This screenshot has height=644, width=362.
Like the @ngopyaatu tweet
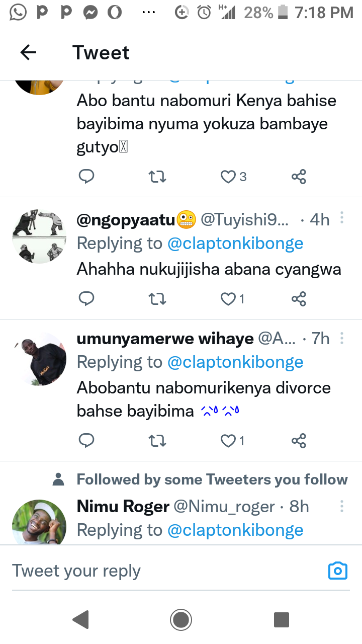tap(229, 299)
